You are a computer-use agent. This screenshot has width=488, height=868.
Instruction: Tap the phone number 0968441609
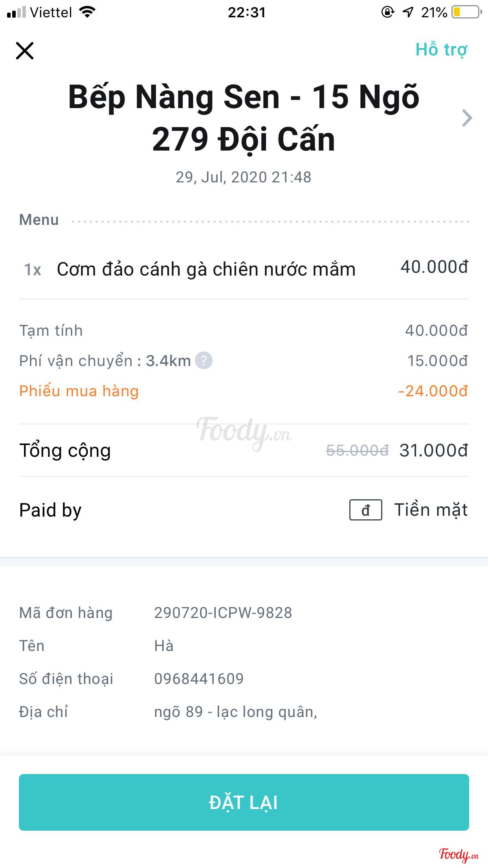(199, 679)
